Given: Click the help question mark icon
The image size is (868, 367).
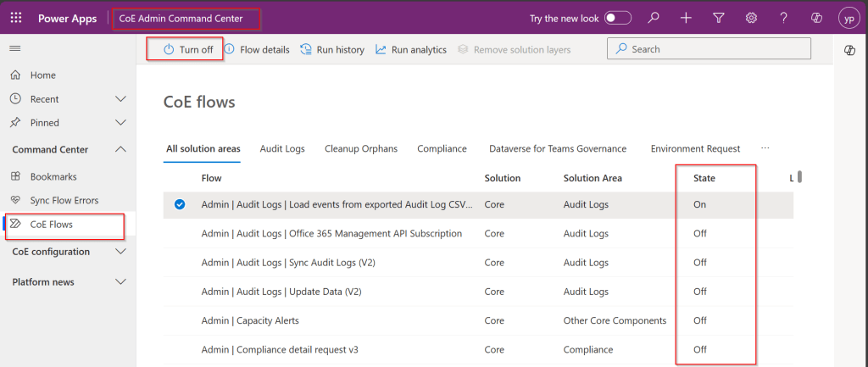Looking at the screenshot, I should pos(783,18).
